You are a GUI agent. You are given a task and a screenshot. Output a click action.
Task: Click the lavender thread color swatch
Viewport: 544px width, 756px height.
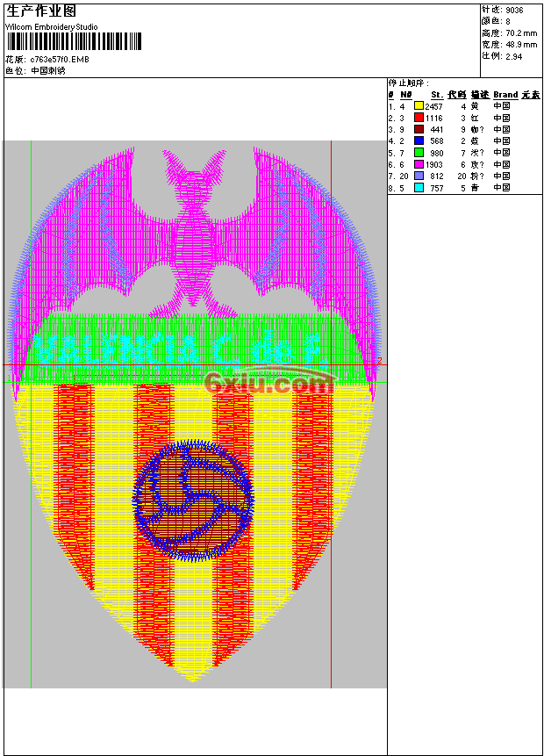click(x=419, y=176)
